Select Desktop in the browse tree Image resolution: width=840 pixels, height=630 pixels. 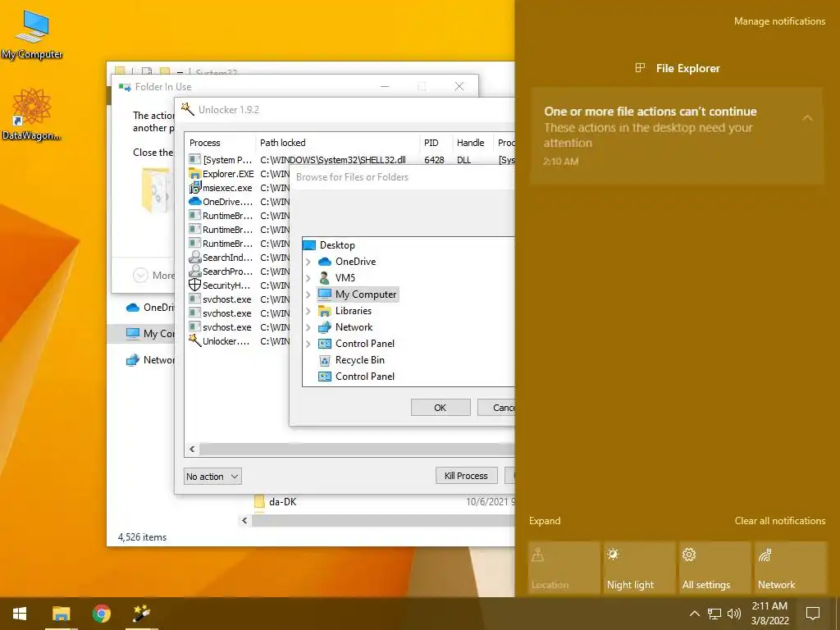click(x=337, y=244)
